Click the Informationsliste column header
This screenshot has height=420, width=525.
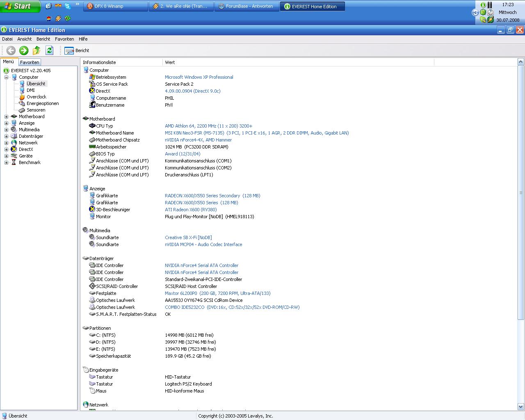pos(122,62)
